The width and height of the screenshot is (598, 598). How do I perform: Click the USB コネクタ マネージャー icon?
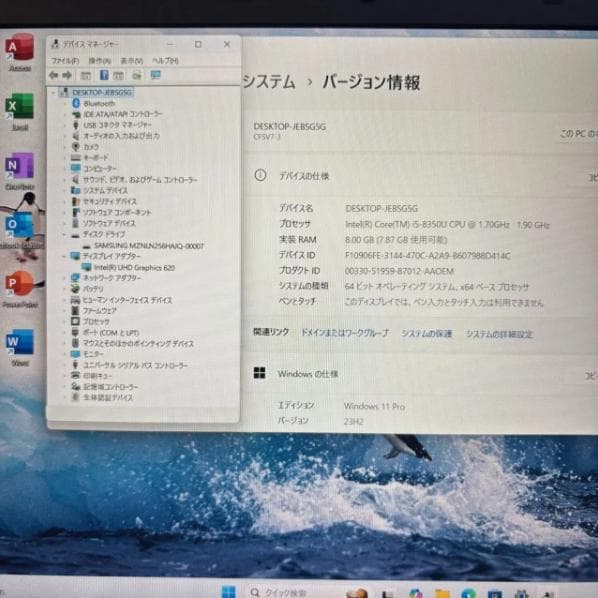(76, 125)
